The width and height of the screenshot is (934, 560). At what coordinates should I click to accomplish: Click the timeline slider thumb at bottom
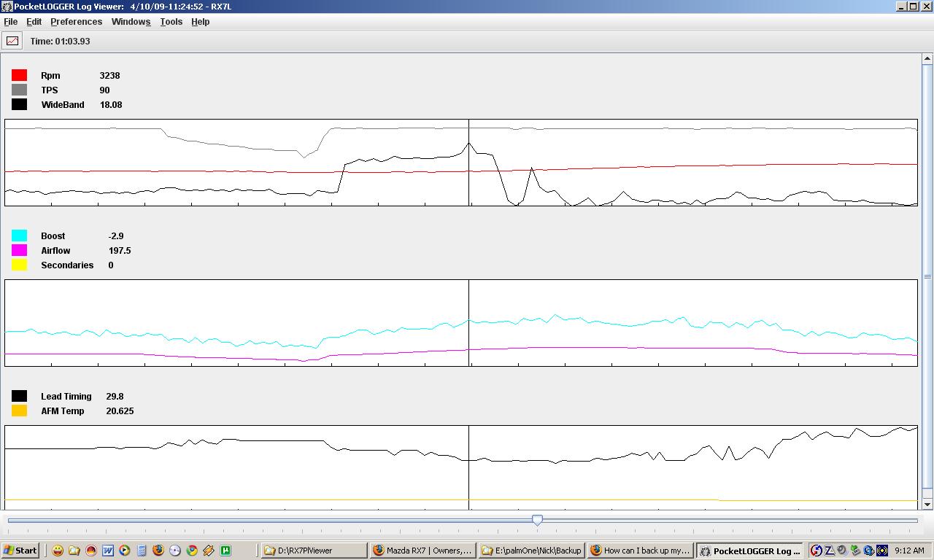[x=537, y=520]
